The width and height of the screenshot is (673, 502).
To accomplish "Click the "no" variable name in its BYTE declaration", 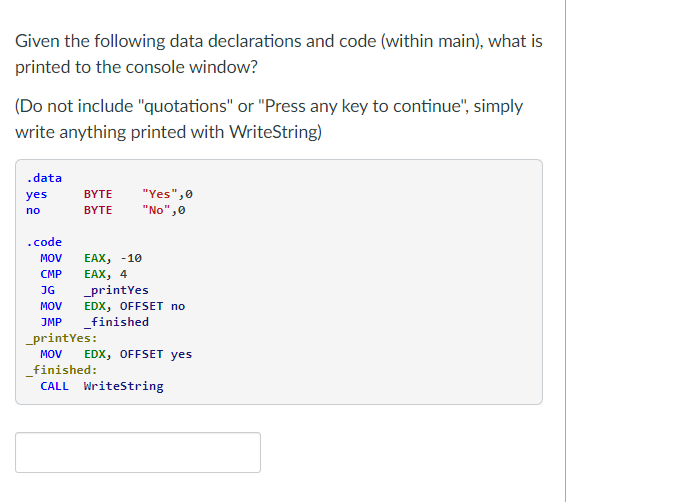I will point(33,210).
